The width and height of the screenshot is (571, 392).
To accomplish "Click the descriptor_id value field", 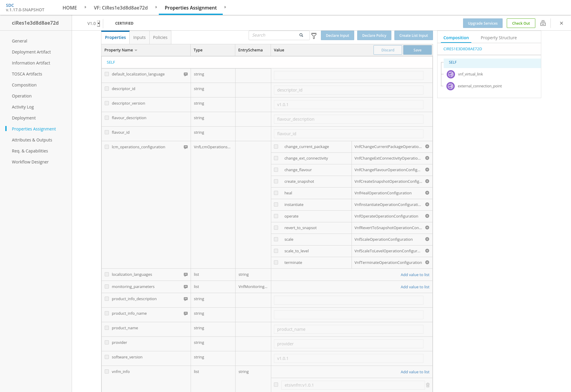I will click(x=349, y=90).
